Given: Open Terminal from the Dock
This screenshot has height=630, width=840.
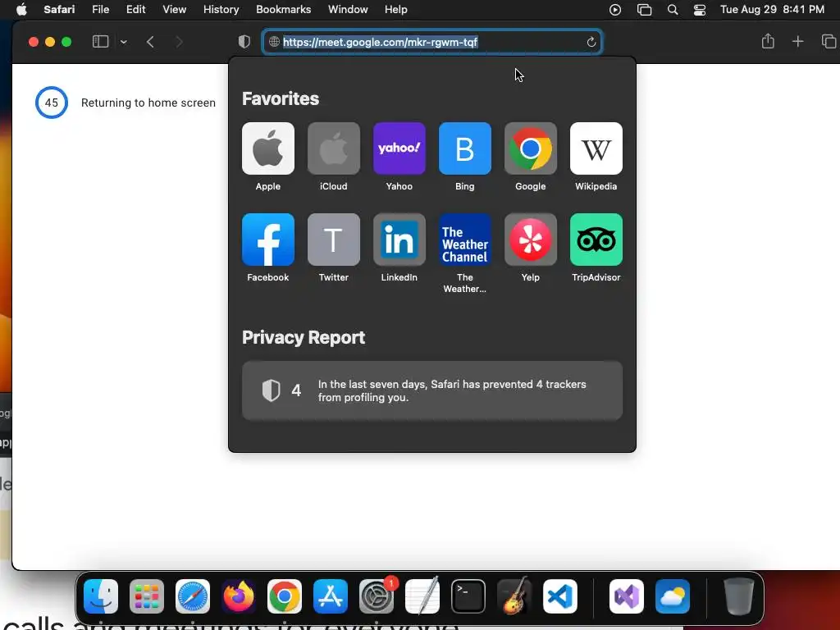Looking at the screenshot, I should (x=468, y=596).
